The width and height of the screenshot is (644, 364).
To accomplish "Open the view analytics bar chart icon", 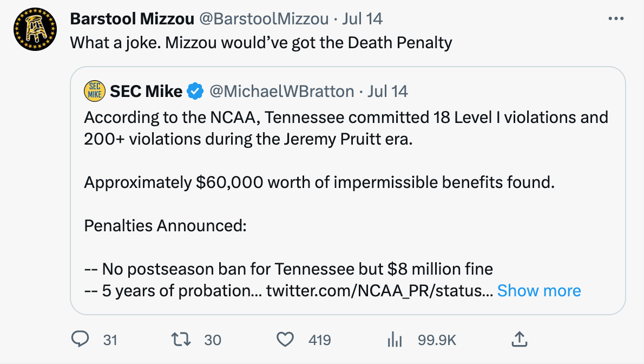I will (395, 340).
